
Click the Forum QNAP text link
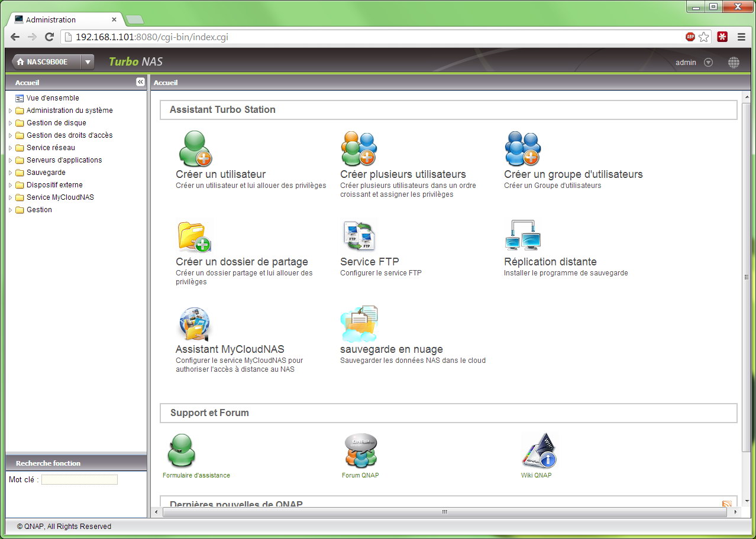[x=360, y=475]
